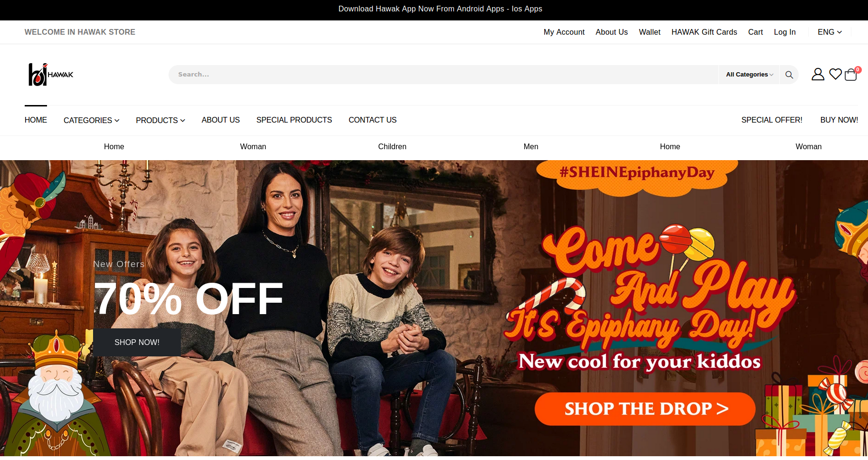The width and height of the screenshot is (868, 460).
Task: Open the All Categories search dropdown
Action: tap(749, 75)
